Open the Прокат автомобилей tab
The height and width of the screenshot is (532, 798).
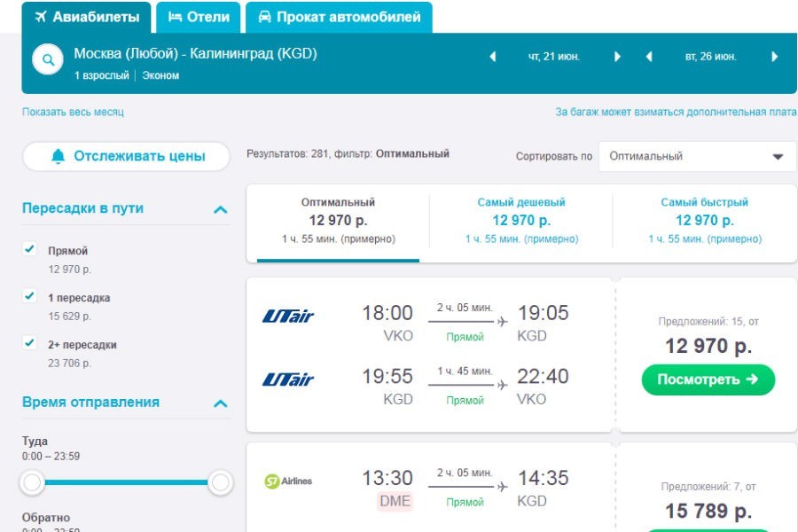[338, 17]
